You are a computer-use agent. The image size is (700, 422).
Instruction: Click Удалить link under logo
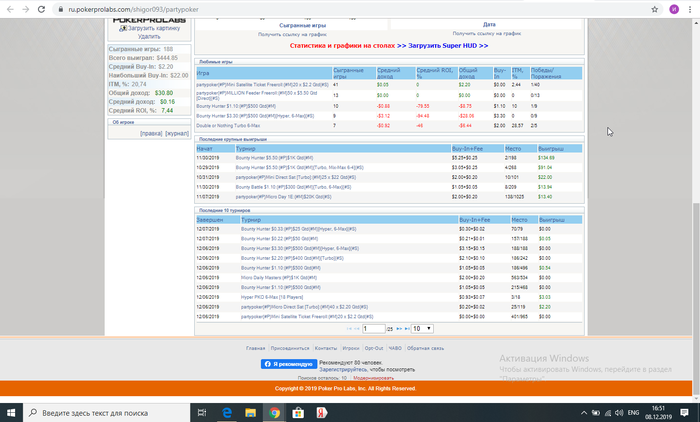pyautogui.click(x=149, y=37)
